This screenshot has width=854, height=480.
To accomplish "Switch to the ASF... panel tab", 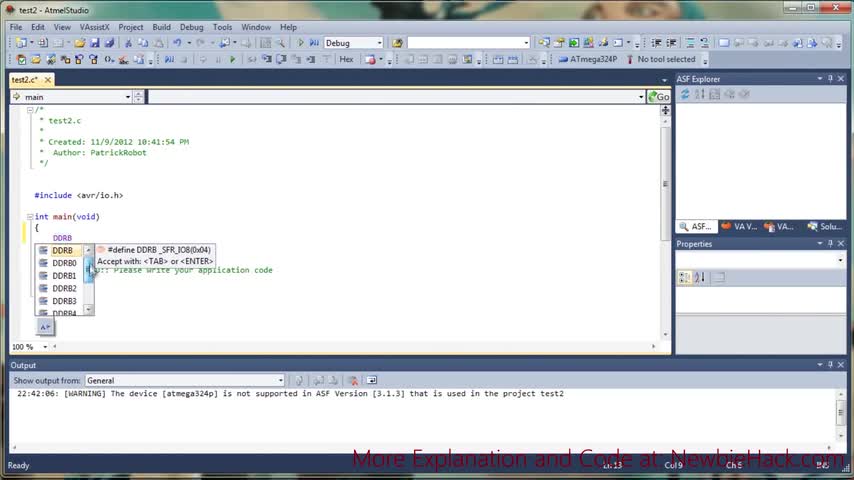I will (697, 226).
